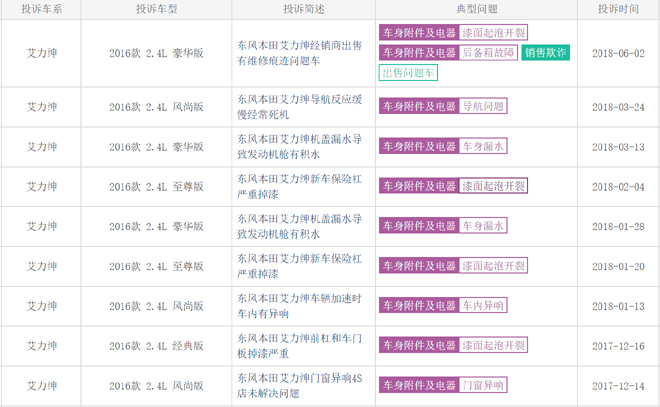Select the date 2018-02-04
The height and width of the screenshot is (407, 660).
(618, 187)
